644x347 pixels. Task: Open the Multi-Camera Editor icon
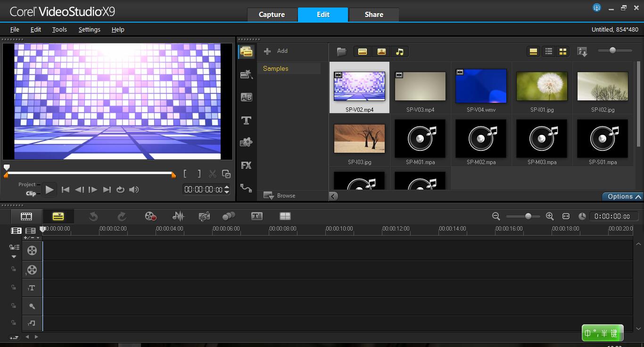click(x=285, y=216)
